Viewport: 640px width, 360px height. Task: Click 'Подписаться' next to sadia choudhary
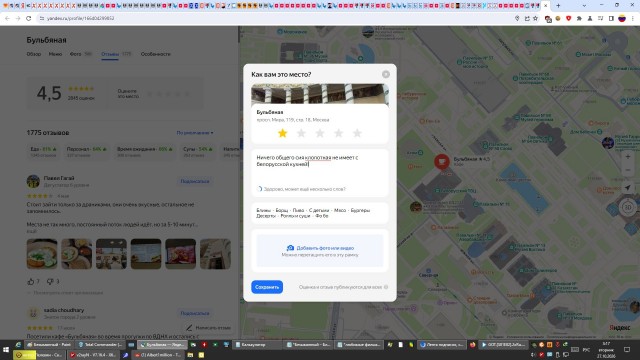point(195,313)
